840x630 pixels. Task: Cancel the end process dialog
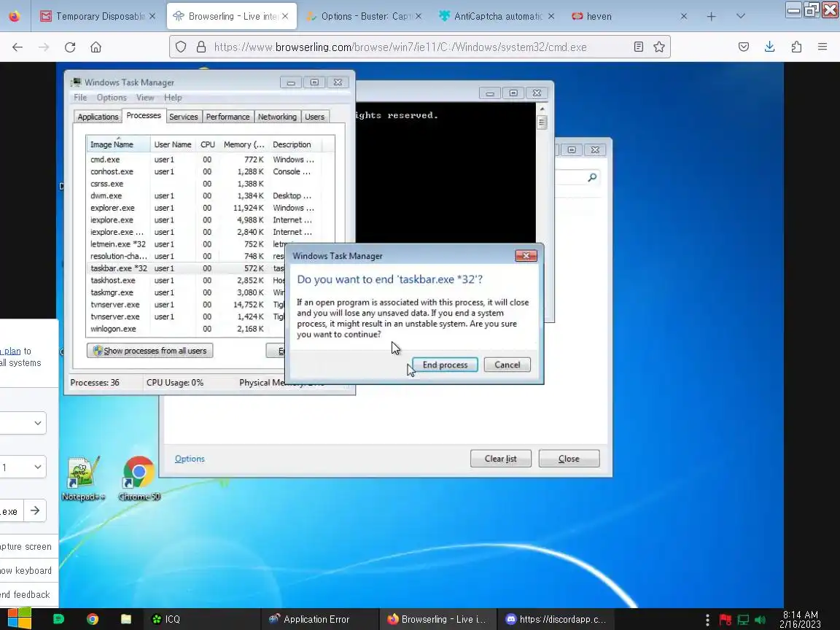507,365
